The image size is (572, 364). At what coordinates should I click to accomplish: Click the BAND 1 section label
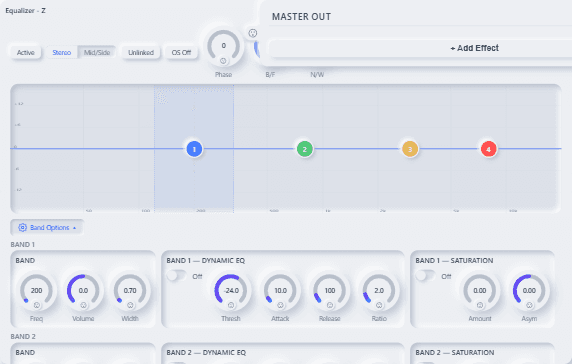(x=23, y=244)
